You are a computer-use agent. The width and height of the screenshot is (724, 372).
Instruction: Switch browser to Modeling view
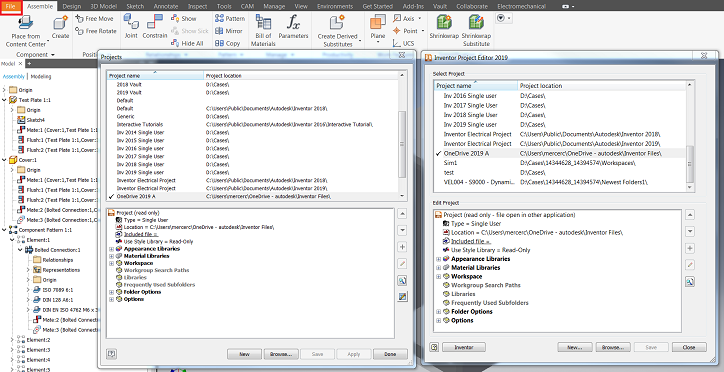tap(41, 77)
